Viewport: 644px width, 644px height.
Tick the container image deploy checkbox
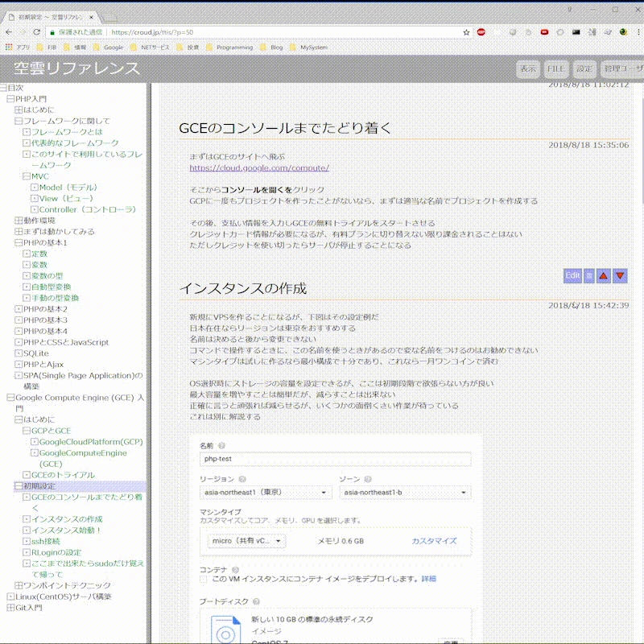[204, 579]
